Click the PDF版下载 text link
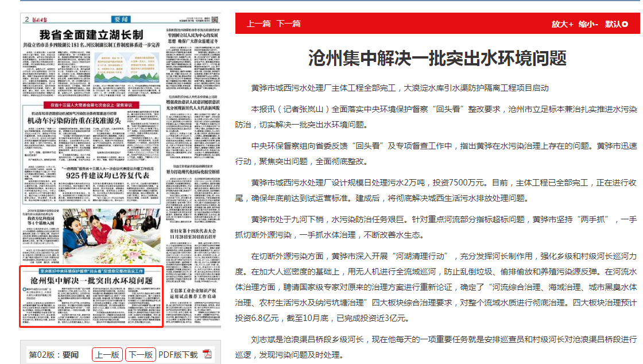 click(178, 355)
